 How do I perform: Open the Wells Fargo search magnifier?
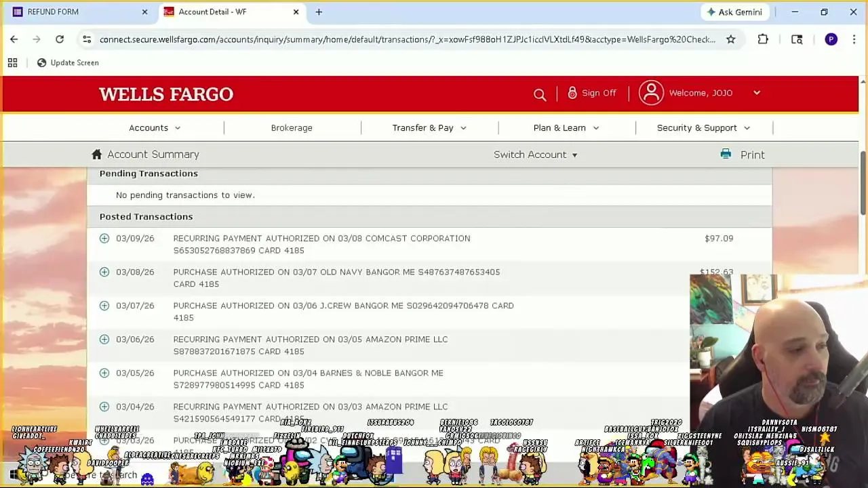point(540,95)
